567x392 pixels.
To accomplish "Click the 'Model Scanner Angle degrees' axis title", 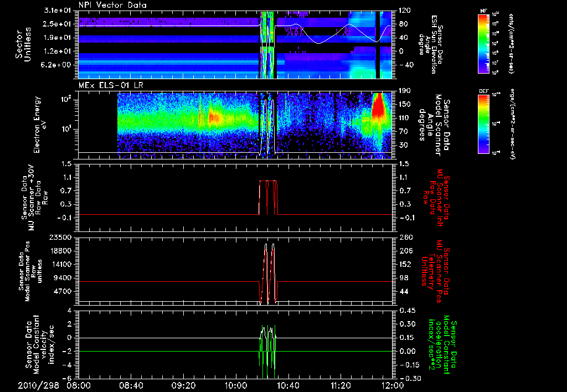I will coord(434,125).
